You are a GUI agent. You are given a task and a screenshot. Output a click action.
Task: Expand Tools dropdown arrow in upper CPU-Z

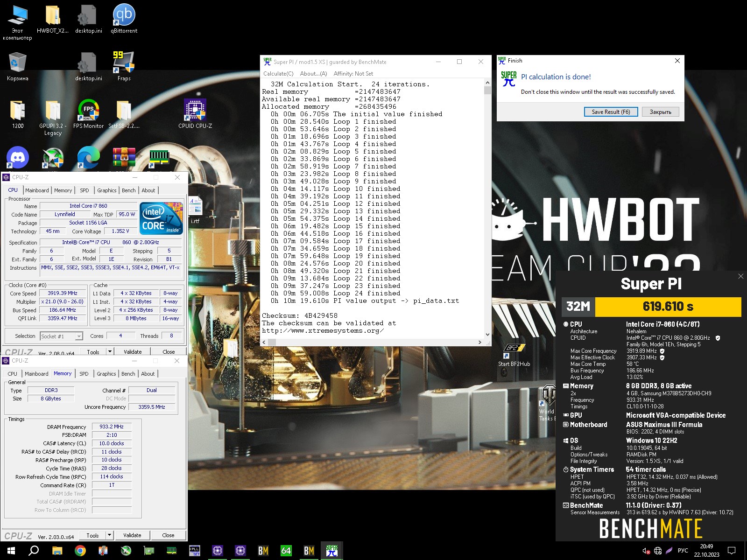[x=110, y=351]
